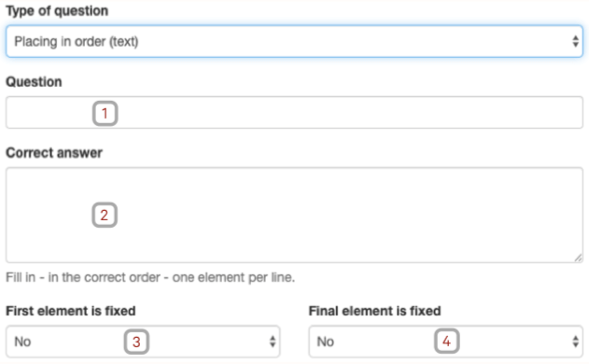The image size is (589, 364).
Task: Focus the Question text input field
Action: tap(294, 112)
